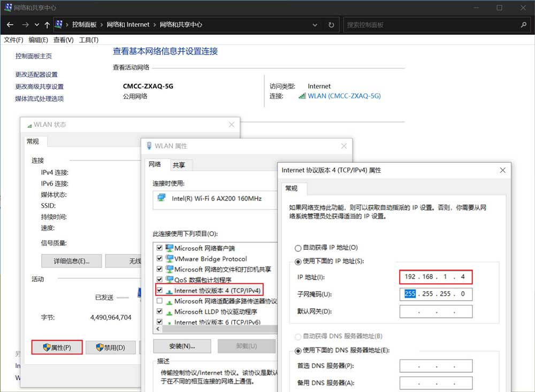
Task: Expand chevron after 控制面板 breadcrumb
Action: pyautogui.click(x=101, y=25)
